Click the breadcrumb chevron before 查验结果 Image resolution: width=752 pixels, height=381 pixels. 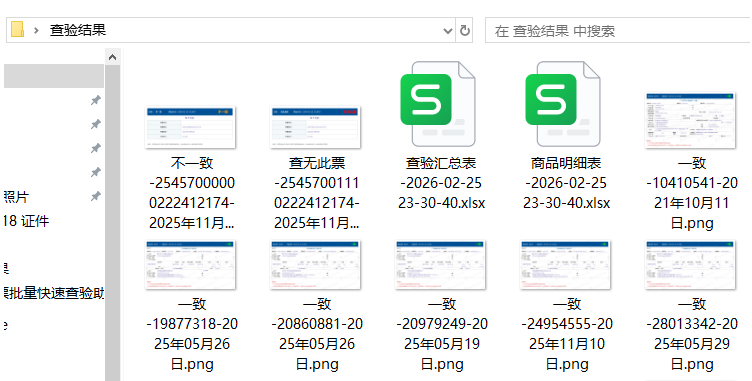point(36,31)
